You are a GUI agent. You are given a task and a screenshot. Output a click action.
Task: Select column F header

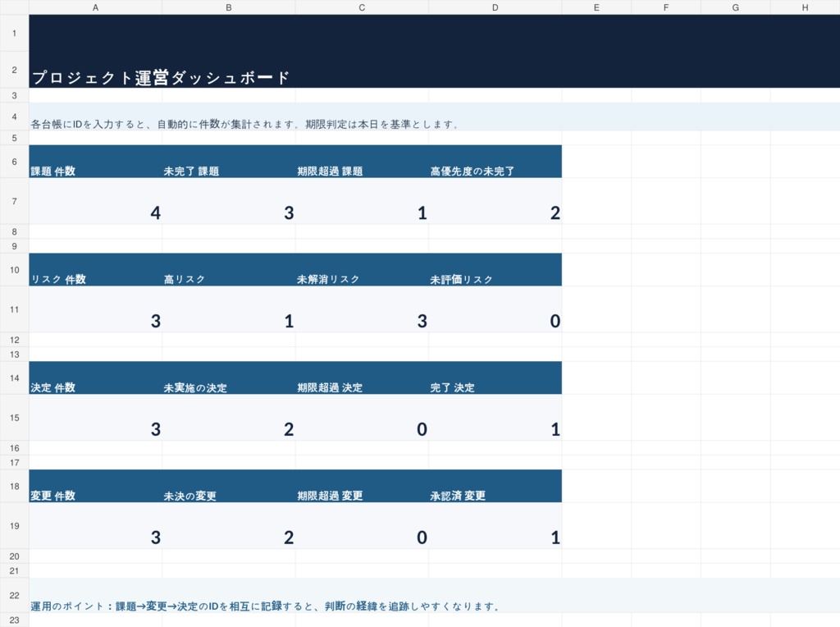[666, 7]
